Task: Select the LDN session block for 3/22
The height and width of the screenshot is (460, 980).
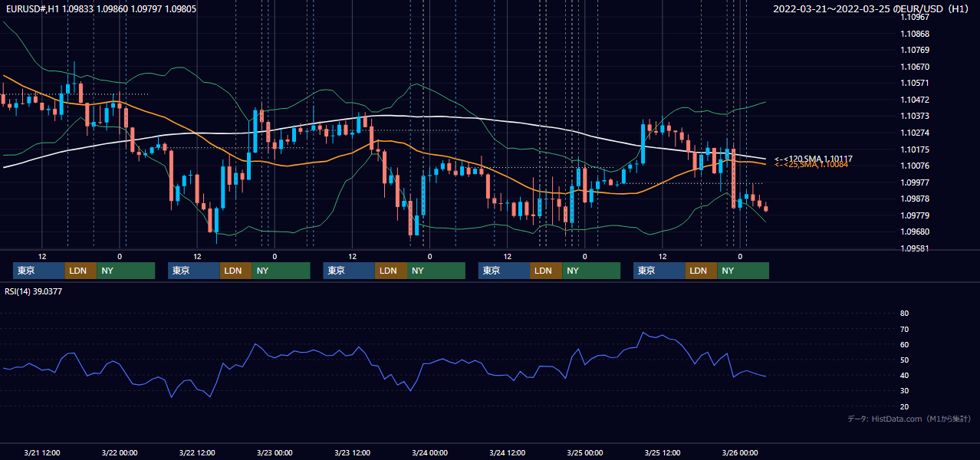Action: (235, 271)
